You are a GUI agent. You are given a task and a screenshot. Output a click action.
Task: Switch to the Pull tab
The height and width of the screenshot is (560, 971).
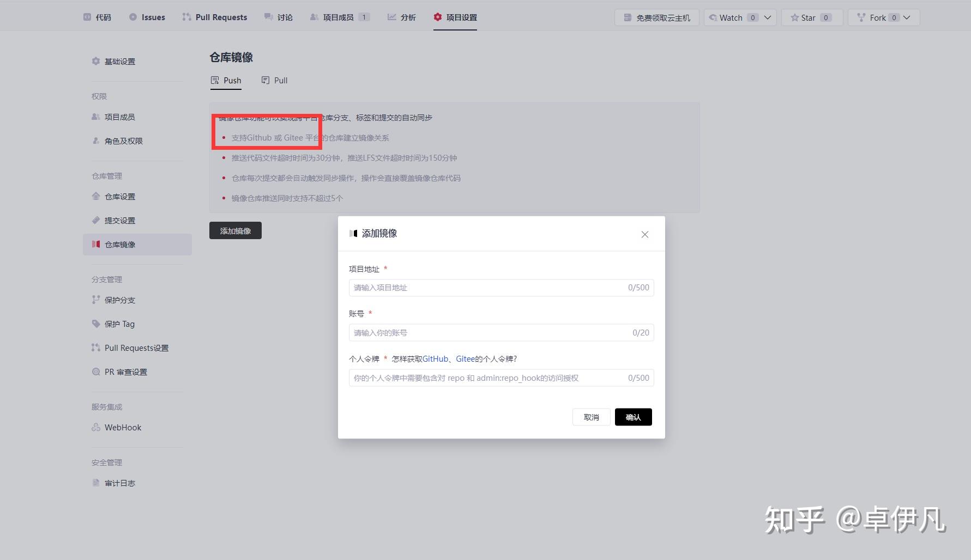click(274, 80)
